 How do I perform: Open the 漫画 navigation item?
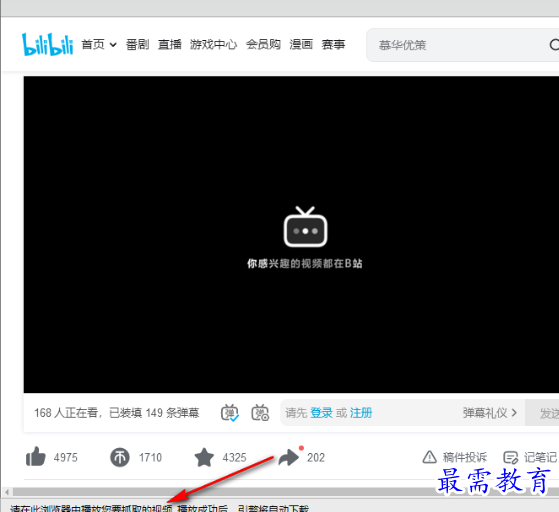click(x=301, y=45)
